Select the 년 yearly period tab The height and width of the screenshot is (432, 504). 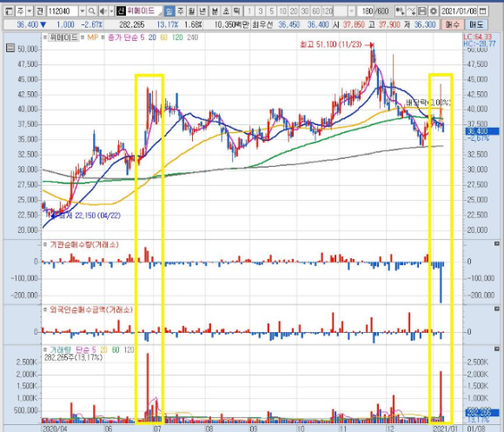(x=202, y=11)
